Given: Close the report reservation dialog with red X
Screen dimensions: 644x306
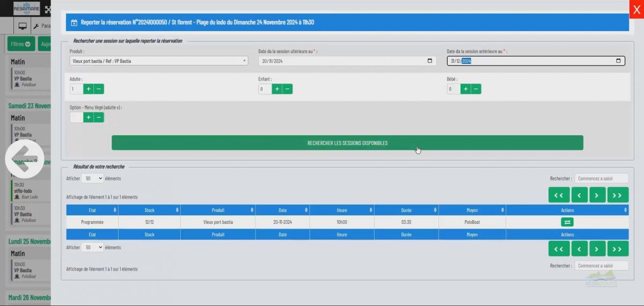Looking at the screenshot, I should coord(636,10).
